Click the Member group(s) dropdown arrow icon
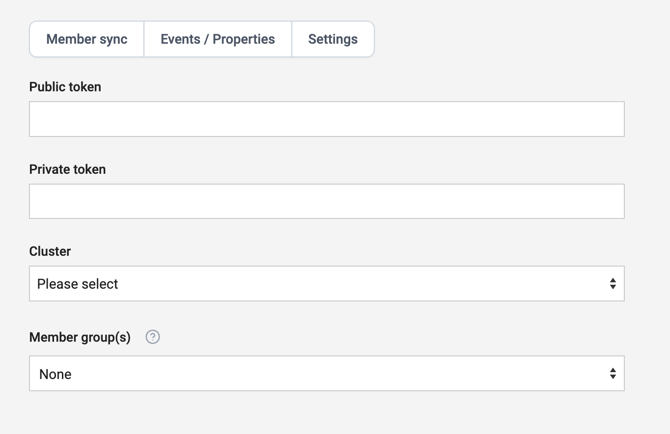The height and width of the screenshot is (434, 670). pyautogui.click(x=613, y=374)
